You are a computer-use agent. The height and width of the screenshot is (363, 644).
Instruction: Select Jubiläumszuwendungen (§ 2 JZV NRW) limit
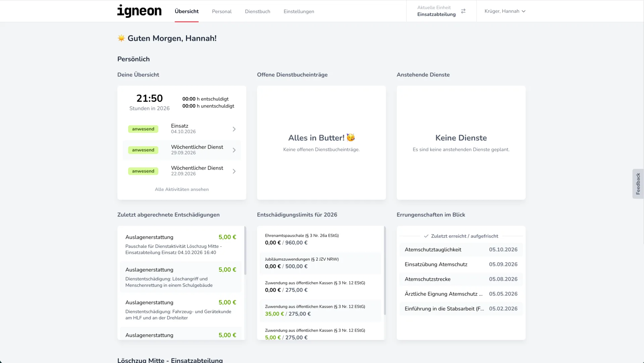point(320,263)
